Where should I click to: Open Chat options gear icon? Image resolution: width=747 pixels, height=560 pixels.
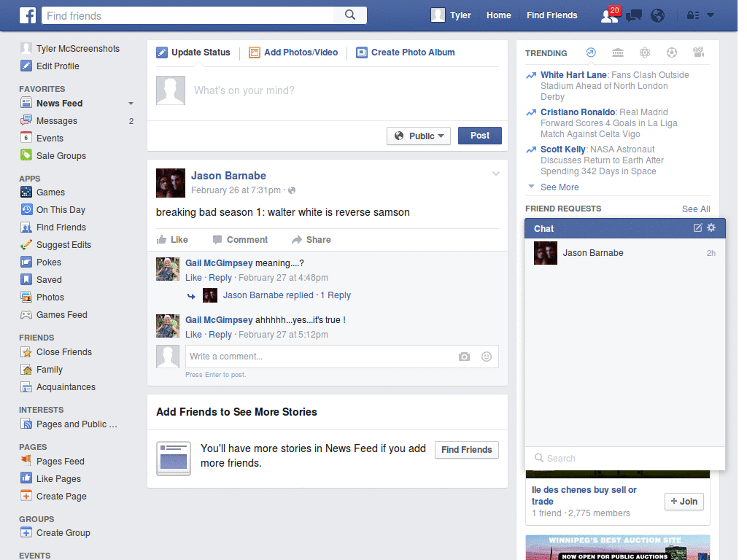pos(711,227)
